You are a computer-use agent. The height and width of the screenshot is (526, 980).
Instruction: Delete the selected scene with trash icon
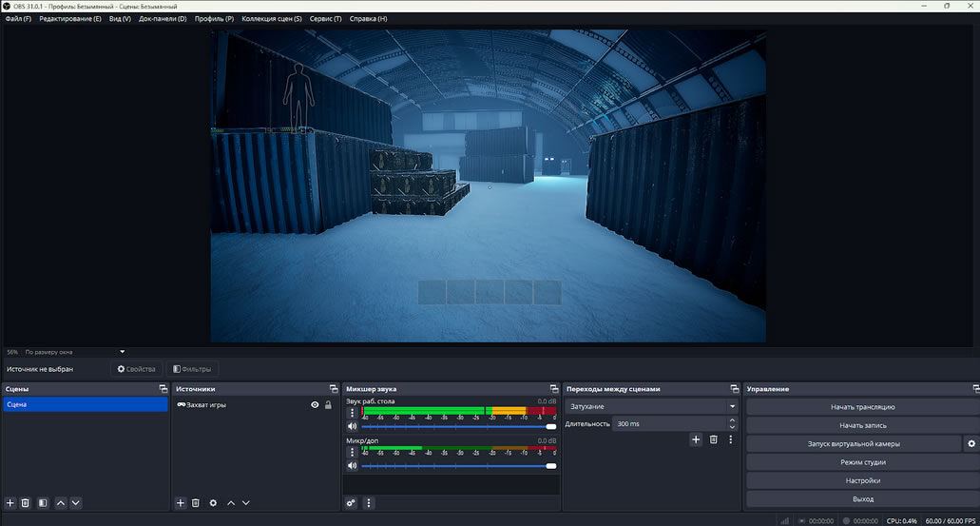[26, 503]
